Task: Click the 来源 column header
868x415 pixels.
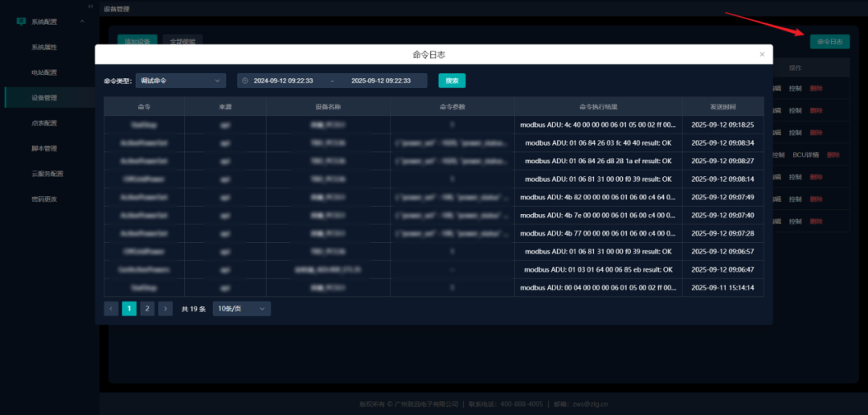Action: pyautogui.click(x=225, y=106)
